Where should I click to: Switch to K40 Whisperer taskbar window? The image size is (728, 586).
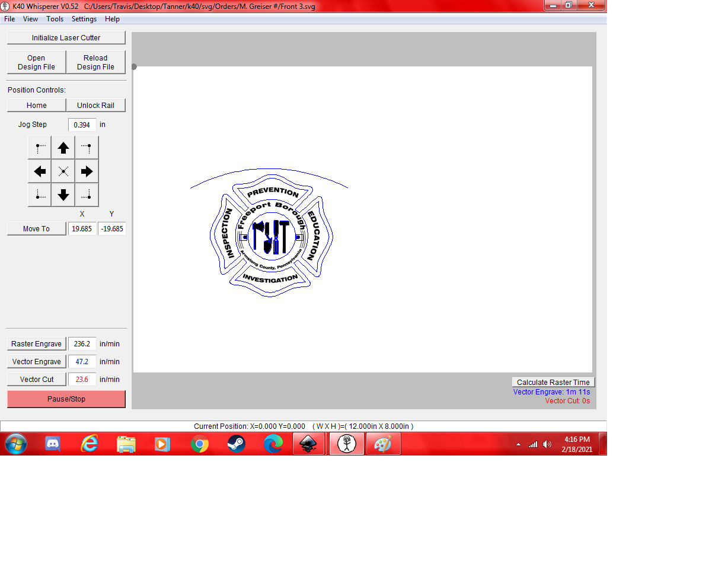347,444
